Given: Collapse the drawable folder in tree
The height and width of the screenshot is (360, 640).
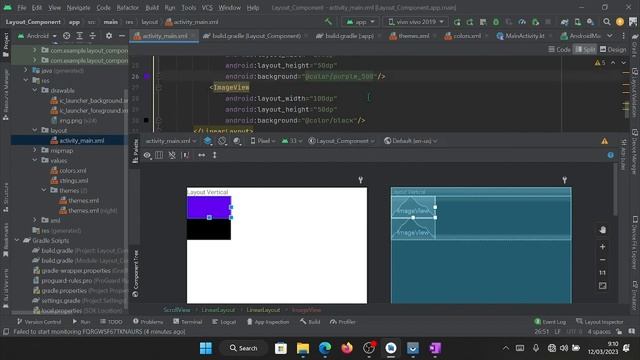Looking at the screenshot, I should [x=35, y=90].
